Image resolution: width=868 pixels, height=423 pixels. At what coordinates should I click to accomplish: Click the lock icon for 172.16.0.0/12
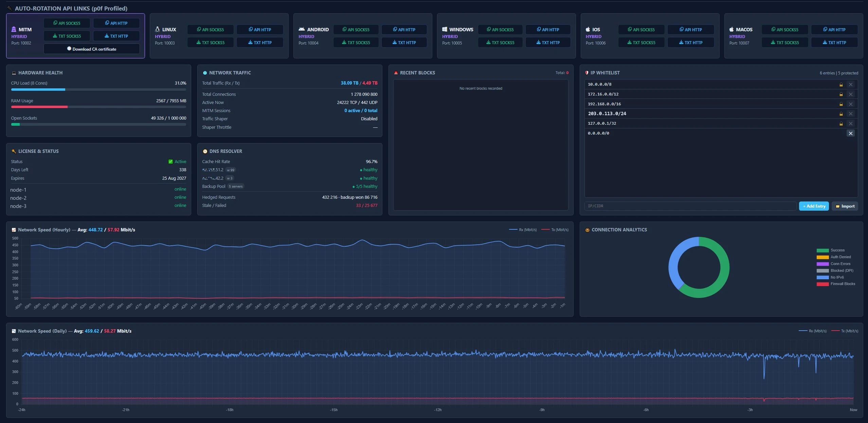pyautogui.click(x=841, y=94)
